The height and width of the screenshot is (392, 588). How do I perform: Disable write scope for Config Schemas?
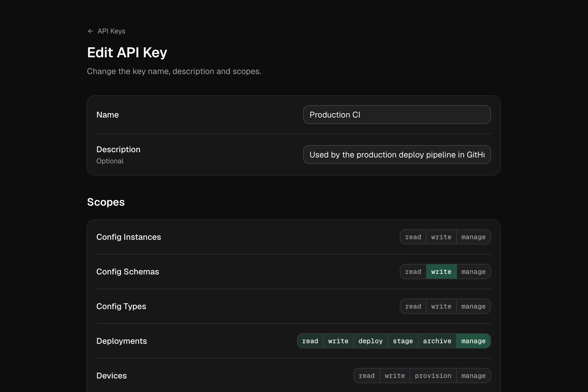coord(441,272)
